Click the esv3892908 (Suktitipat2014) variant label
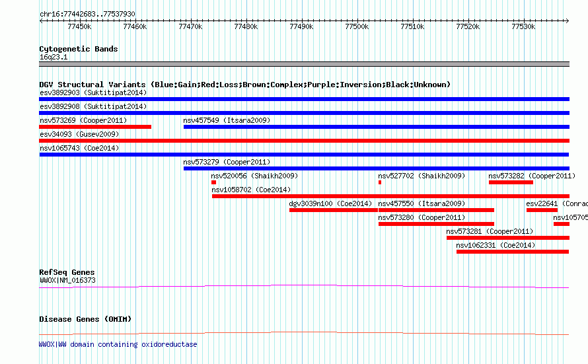 point(93,106)
